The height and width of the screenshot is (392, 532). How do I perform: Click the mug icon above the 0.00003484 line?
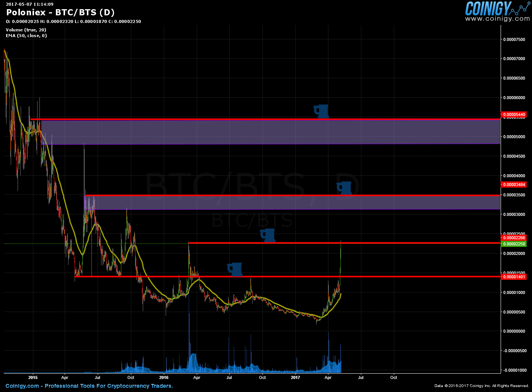pyautogui.click(x=344, y=188)
